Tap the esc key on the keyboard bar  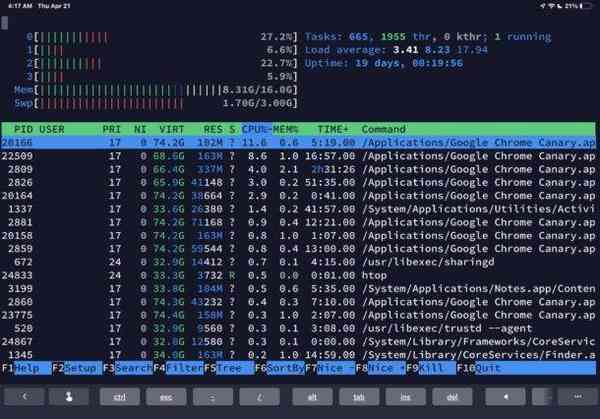click(x=166, y=397)
